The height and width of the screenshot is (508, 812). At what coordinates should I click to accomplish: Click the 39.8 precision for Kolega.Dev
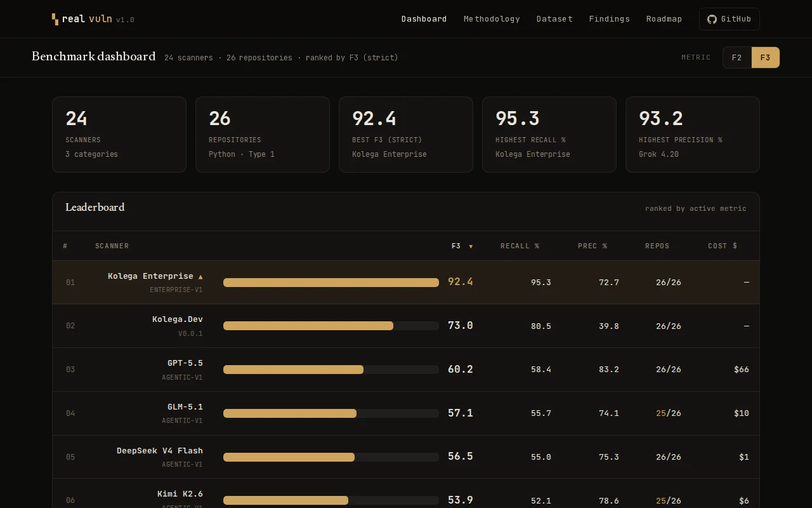pos(609,326)
